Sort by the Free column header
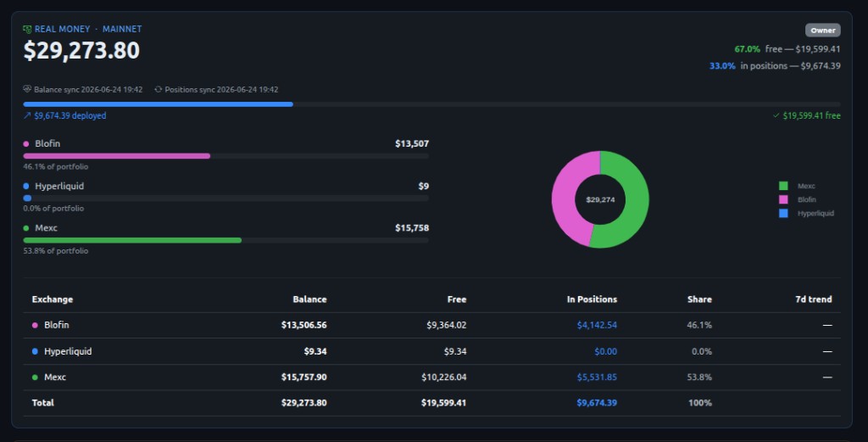This screenshot has height=442, width=868. point(457,299)
